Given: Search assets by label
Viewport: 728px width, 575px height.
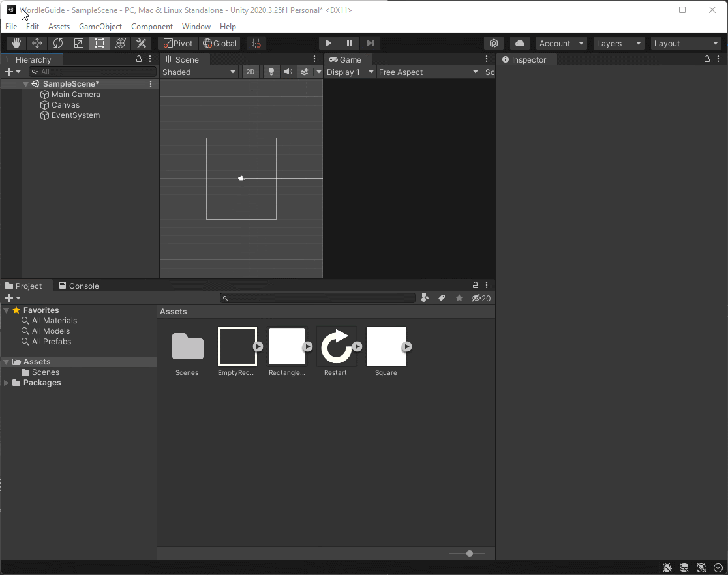Looking at the screenshot, I should tap(442, 298).
